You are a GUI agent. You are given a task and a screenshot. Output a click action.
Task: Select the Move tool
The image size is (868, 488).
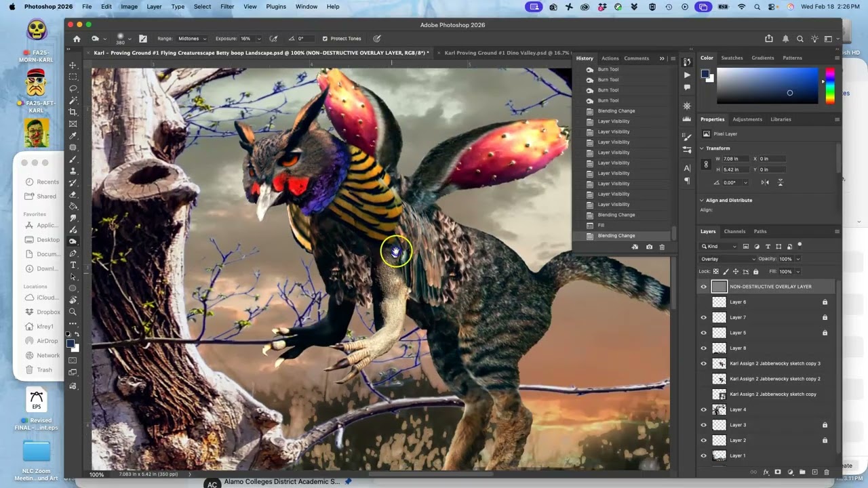73,65
